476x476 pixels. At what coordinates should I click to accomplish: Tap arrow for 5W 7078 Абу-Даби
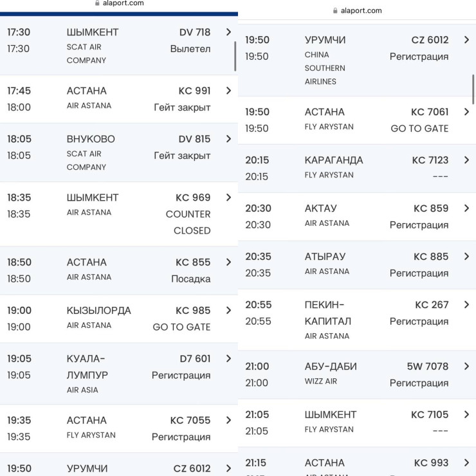(x=466, y=367)
